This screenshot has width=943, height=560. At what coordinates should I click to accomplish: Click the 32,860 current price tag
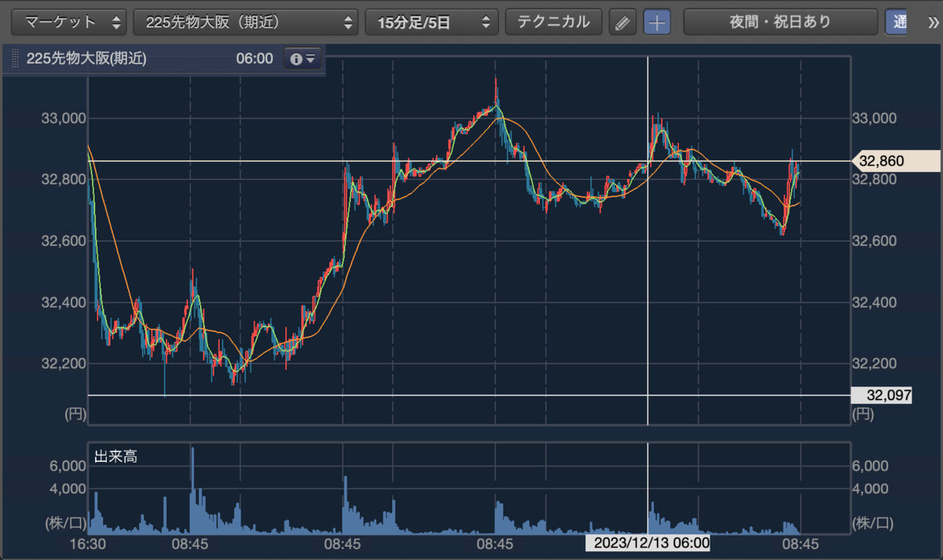point(896,161)
